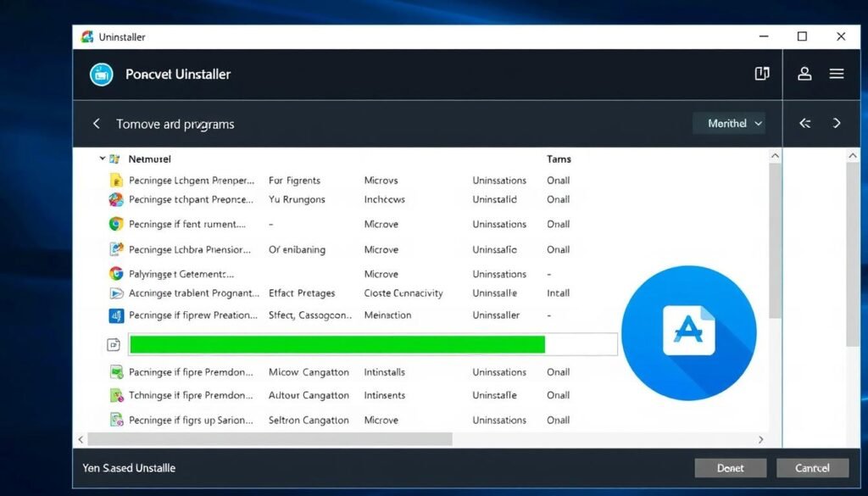
Task: Open the user account icon in header
Action: 804,74
